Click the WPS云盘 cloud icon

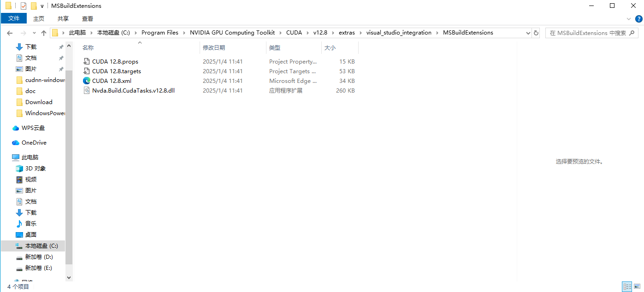(x=16, y=128)
